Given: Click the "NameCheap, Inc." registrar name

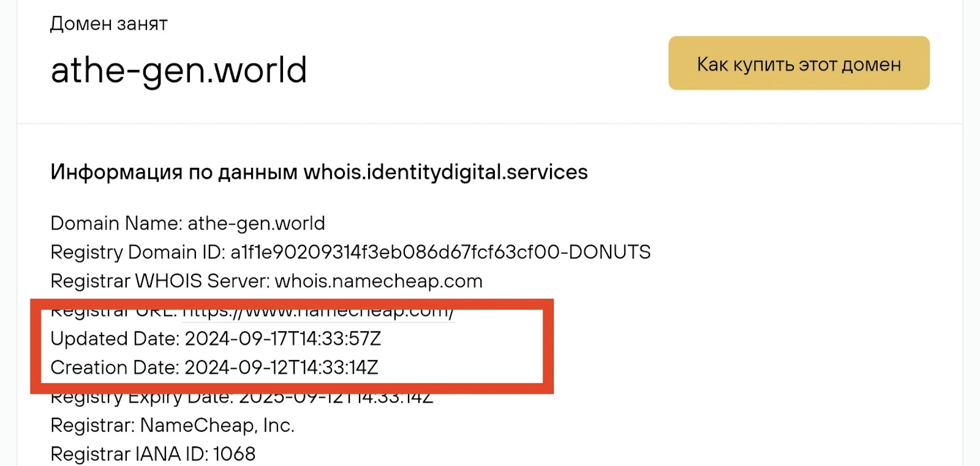Looking at the screenshot, I should tap(217, 425).
